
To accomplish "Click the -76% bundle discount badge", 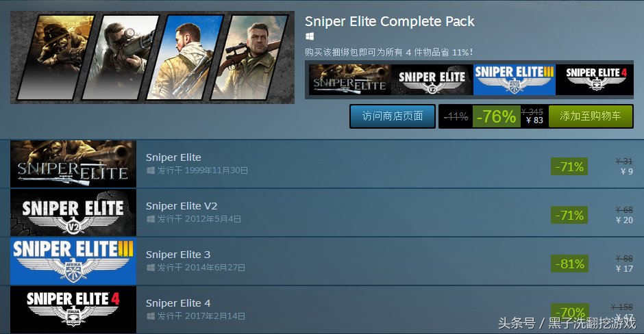I will point(496,116).
